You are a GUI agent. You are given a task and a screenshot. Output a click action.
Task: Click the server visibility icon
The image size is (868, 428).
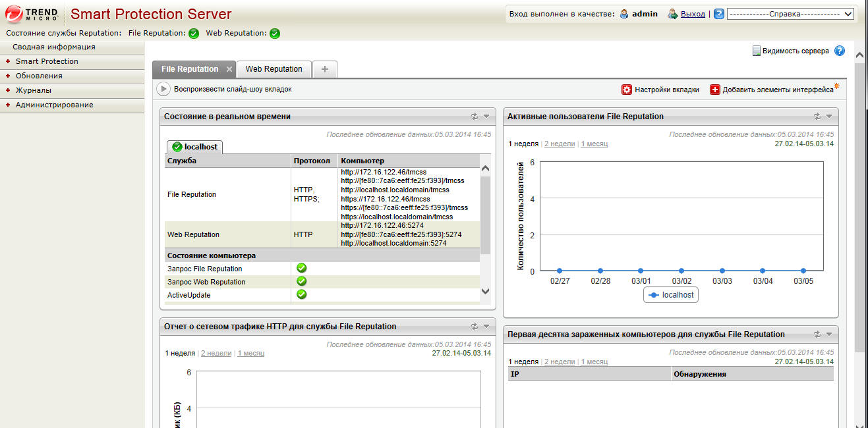(x=756, y=51)
